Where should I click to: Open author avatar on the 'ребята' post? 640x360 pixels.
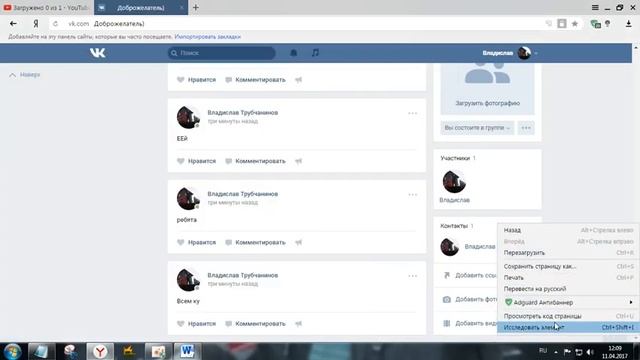(188, 199)
